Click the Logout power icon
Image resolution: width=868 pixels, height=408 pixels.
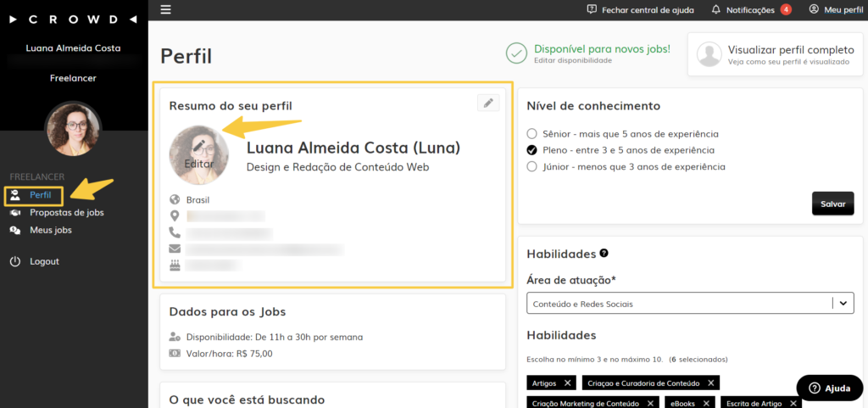(x=15, y=261)
